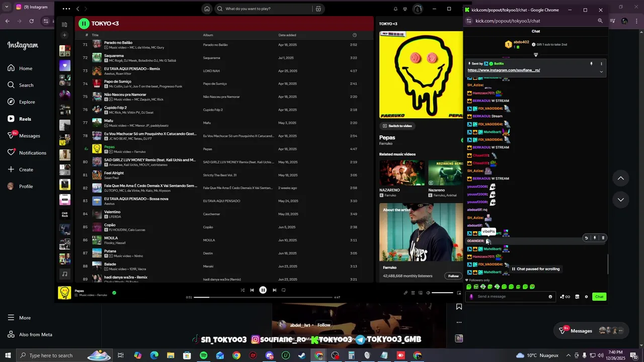Viewport: 644px width, 362px height.
Task: Toggle shuffle in Spotify player bar
Action: click(243, 290)
